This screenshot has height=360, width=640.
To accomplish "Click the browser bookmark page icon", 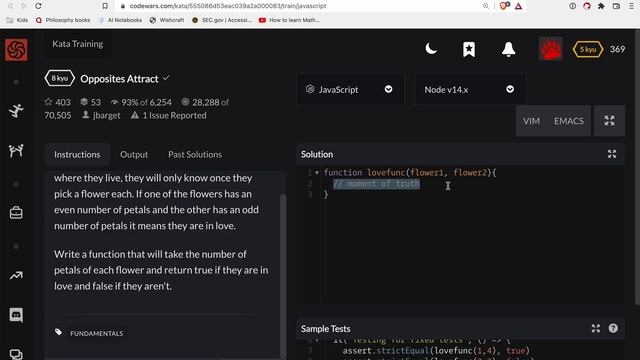I will click(x=105, y=6).
